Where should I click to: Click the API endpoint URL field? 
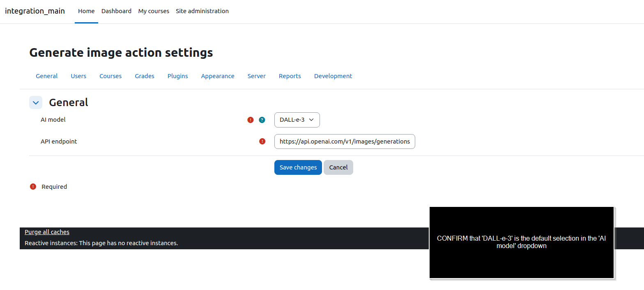(345, 141)
